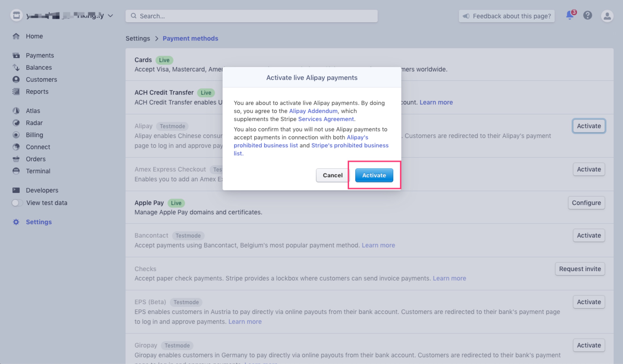Image resolution: width=623 pixels, height=364 pixels.
Task: Cancel the Alipay activation dialog
Action: point(333,175)
